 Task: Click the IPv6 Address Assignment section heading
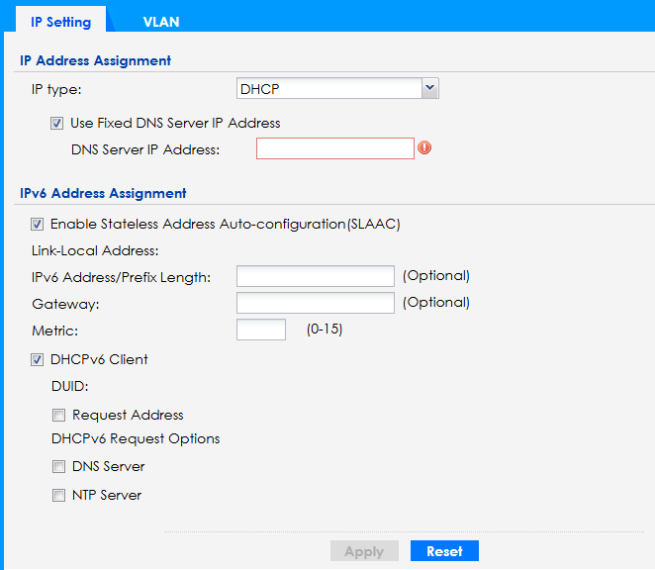103,193
